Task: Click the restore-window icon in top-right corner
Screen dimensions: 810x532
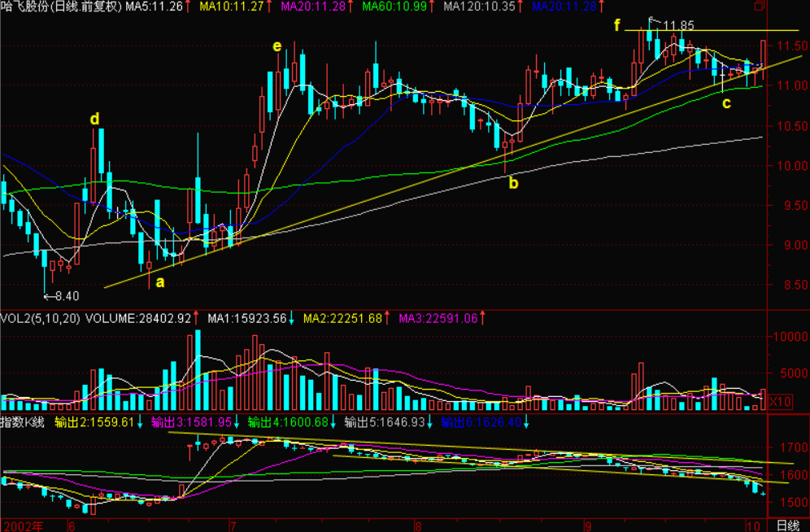Action: (x=759, y=7)
